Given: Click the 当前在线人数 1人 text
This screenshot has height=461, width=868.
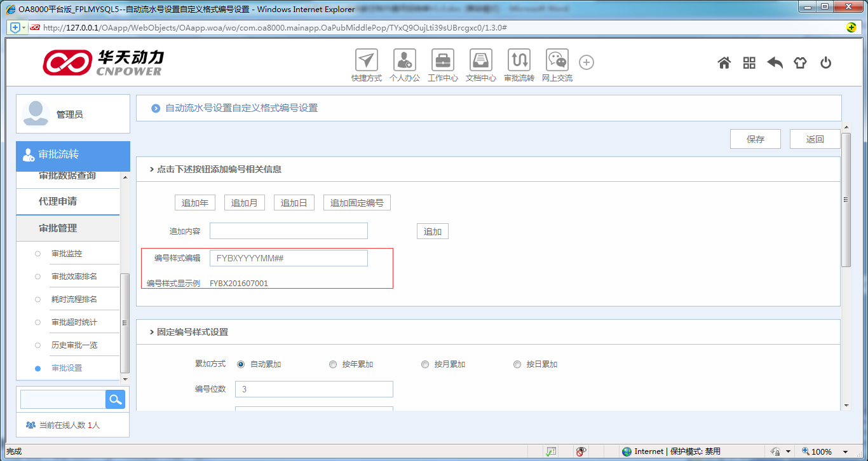Looking at the screenshot, I should [x=69, y=425].
